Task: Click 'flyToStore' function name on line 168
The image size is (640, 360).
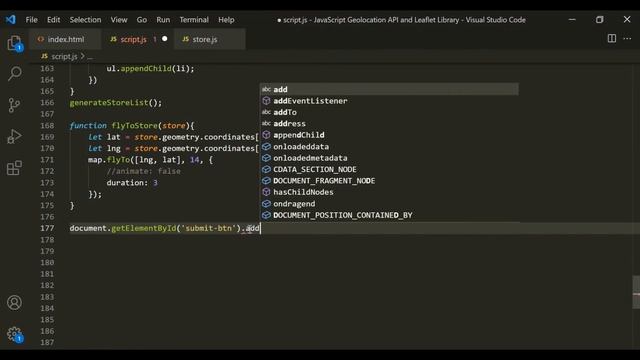Action: pos(134,126)
